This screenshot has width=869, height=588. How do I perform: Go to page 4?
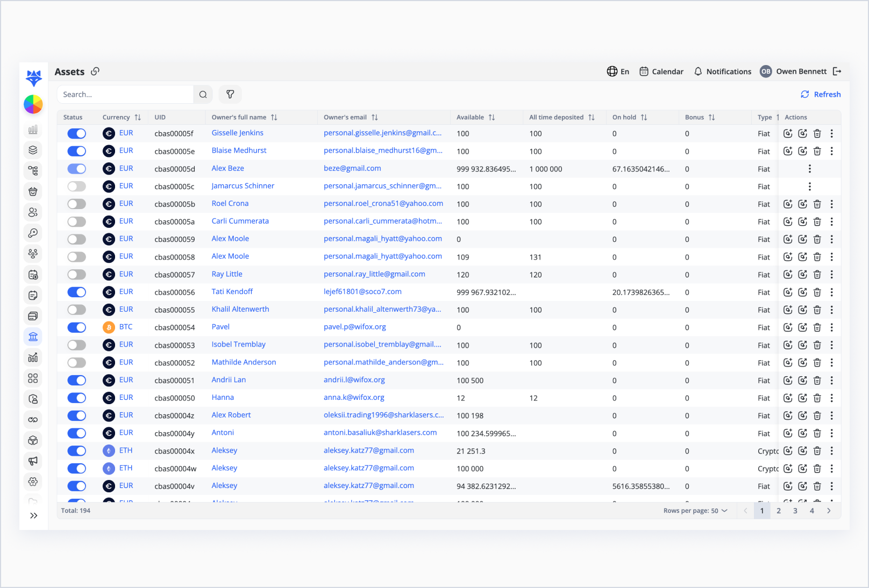tap(811, 511)
